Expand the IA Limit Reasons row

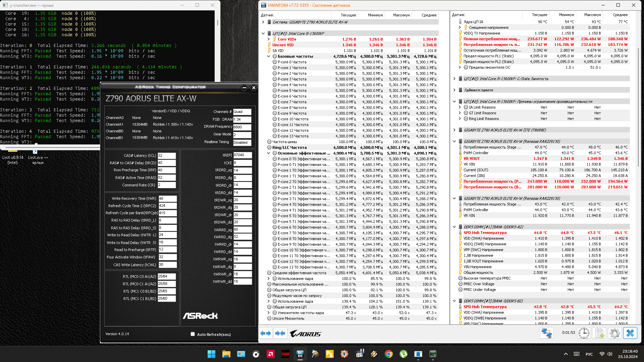coord(460,107)
